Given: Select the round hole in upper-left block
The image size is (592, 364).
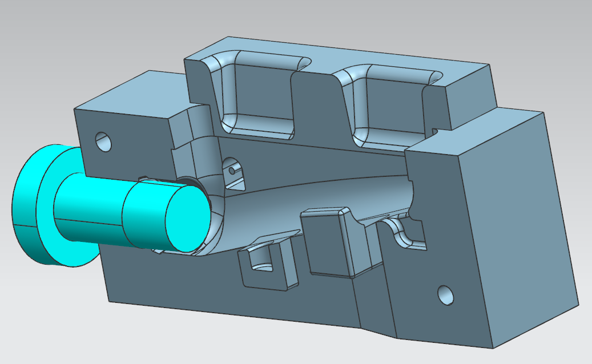Looking at the screenshot, I should coord(104,140).
